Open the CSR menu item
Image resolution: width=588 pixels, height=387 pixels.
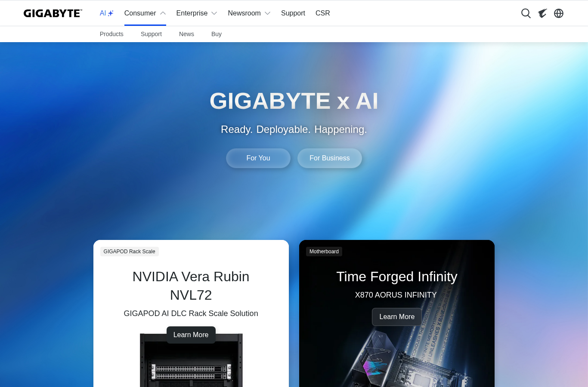click(x=323, y=13)
